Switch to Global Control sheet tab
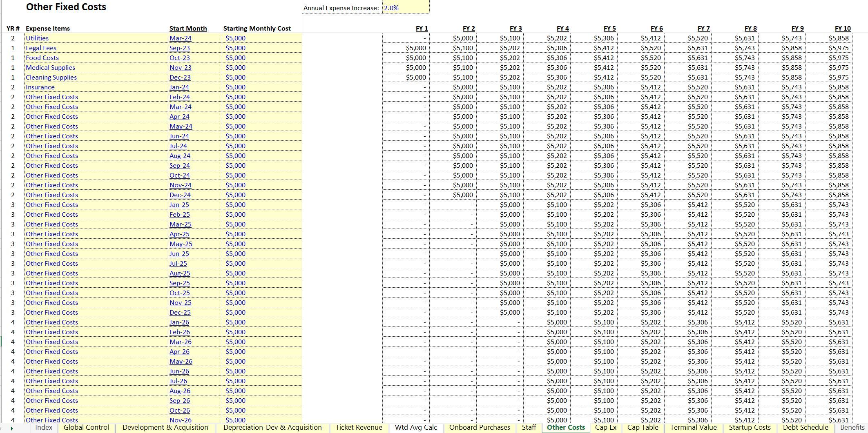 click(x=87, y=427)
